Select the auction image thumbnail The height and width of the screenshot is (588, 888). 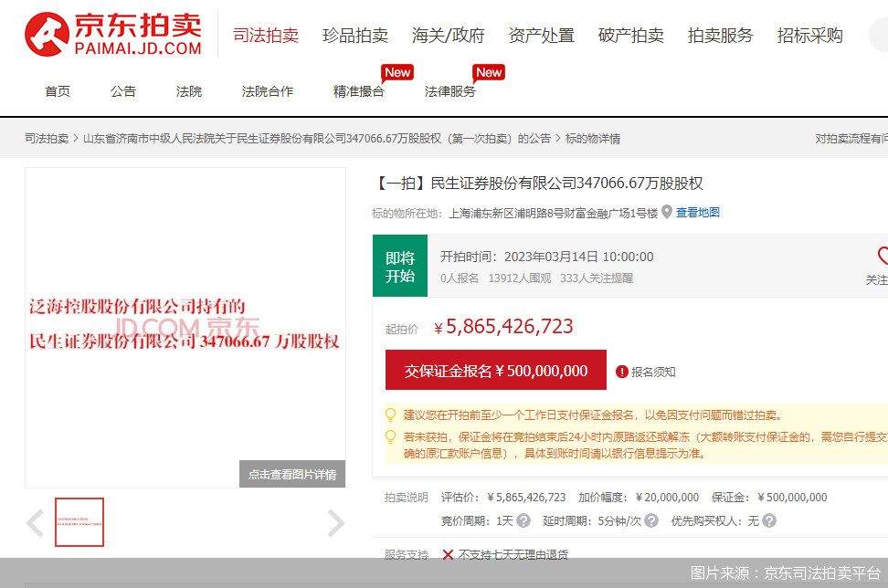pyautogui.click(x=79, y=522)
